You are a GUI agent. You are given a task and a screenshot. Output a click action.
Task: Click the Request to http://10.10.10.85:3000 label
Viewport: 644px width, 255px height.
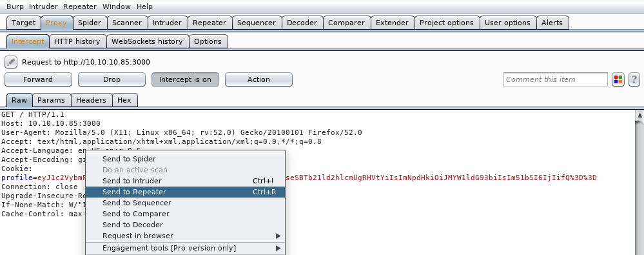[x=86, y=63]
